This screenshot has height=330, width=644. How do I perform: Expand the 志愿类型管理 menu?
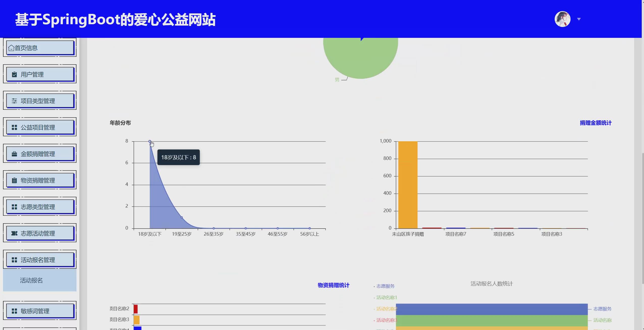coord(40,207)
